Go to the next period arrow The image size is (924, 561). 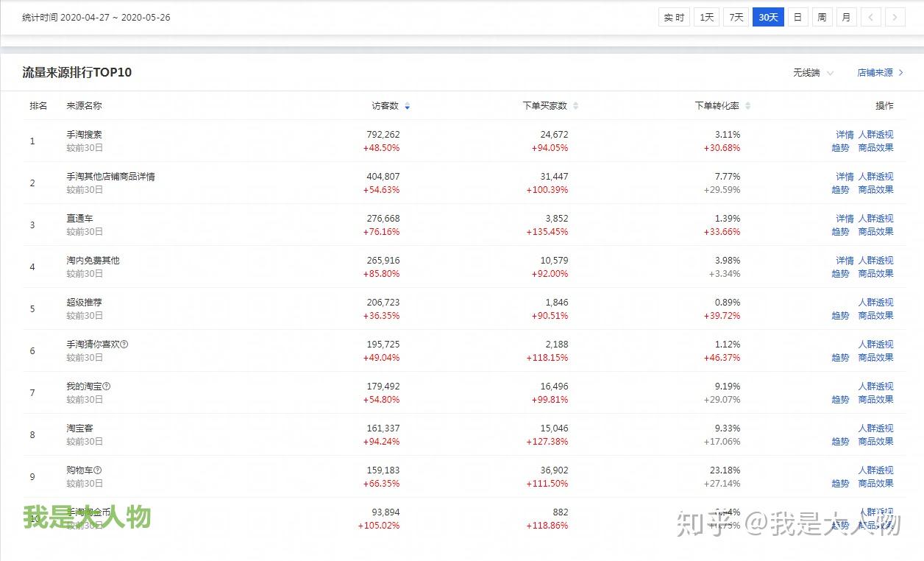[895, 17]
